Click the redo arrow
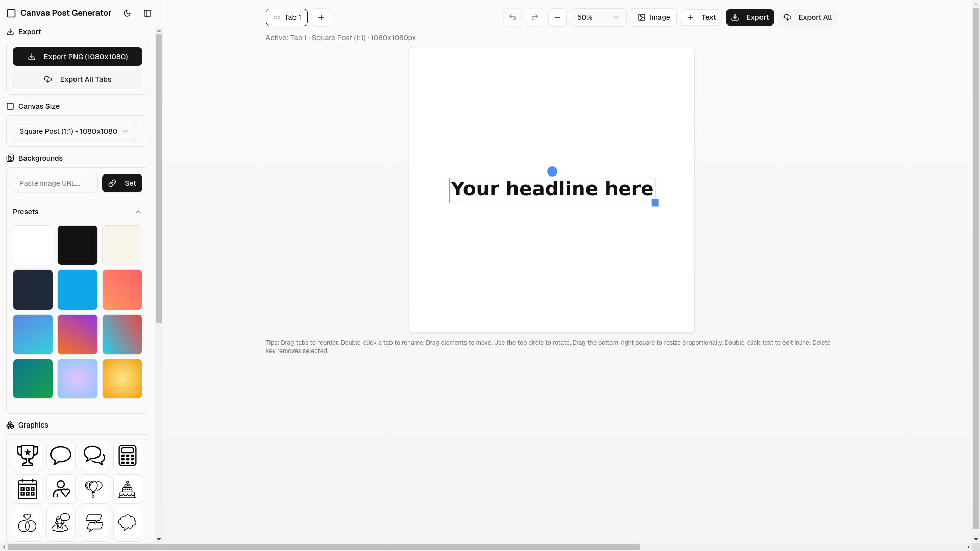The image size is (980, 551). point(535,17)
